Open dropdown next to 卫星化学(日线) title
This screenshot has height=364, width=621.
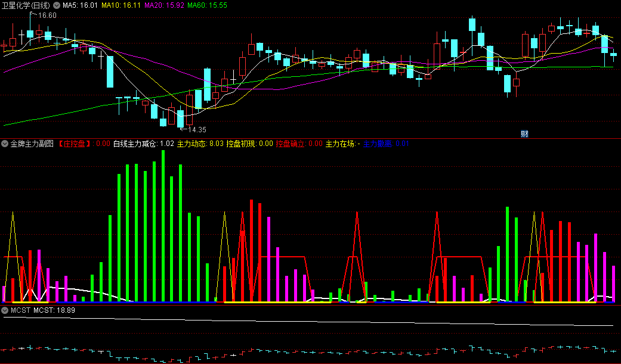click(57, 5)
